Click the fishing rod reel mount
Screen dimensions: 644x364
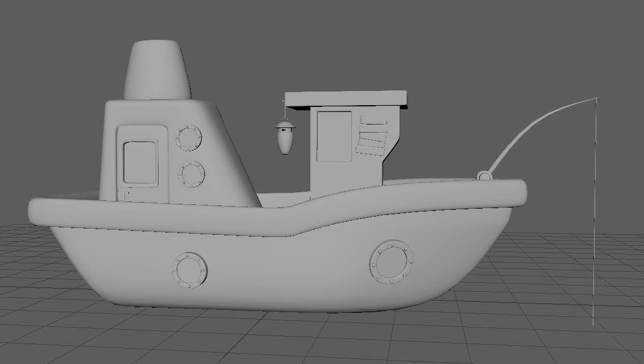click(484, 176)
